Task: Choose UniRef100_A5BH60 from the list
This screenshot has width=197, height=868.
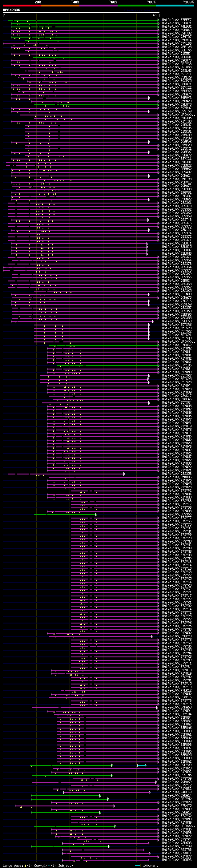Action: pos(177,169)
